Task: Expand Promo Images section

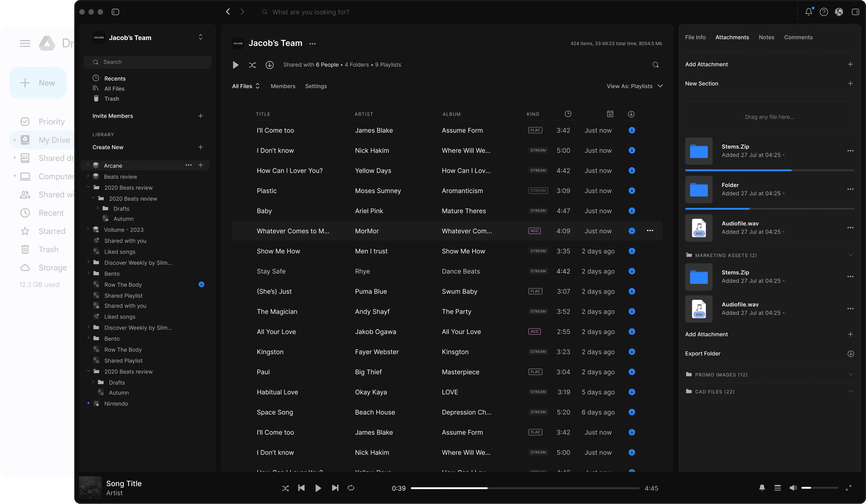Action: point(851,375)
